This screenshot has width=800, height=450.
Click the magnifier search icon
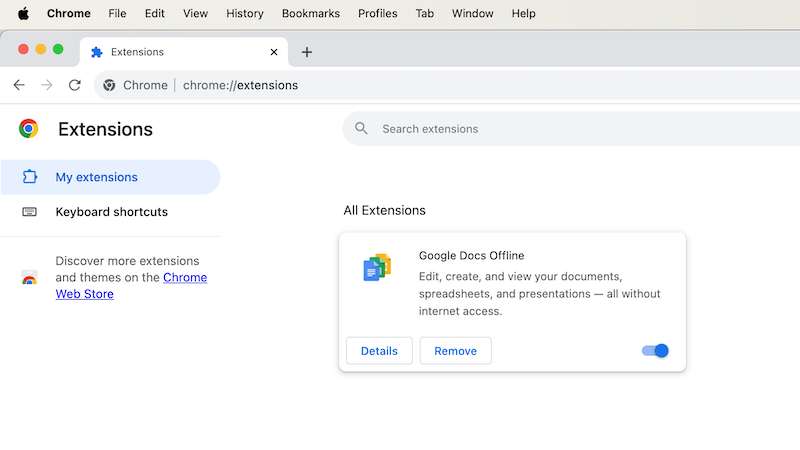coord(361,129)
